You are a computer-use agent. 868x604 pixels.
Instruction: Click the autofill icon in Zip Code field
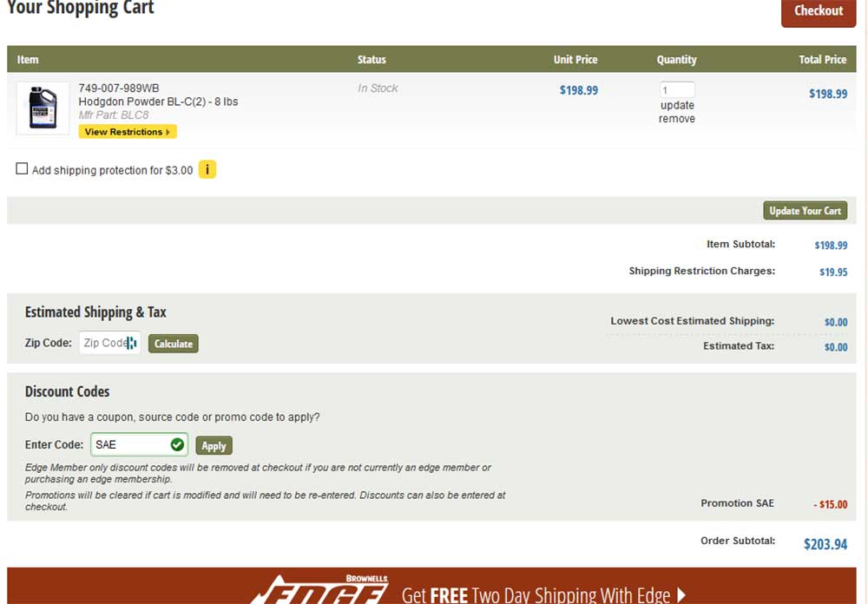tap(131, 344)
